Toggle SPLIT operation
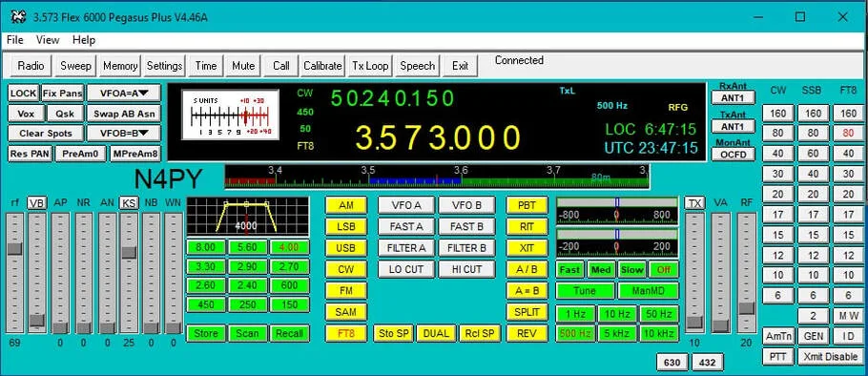This screenshot has height=376, width=868. coord(527,312)
